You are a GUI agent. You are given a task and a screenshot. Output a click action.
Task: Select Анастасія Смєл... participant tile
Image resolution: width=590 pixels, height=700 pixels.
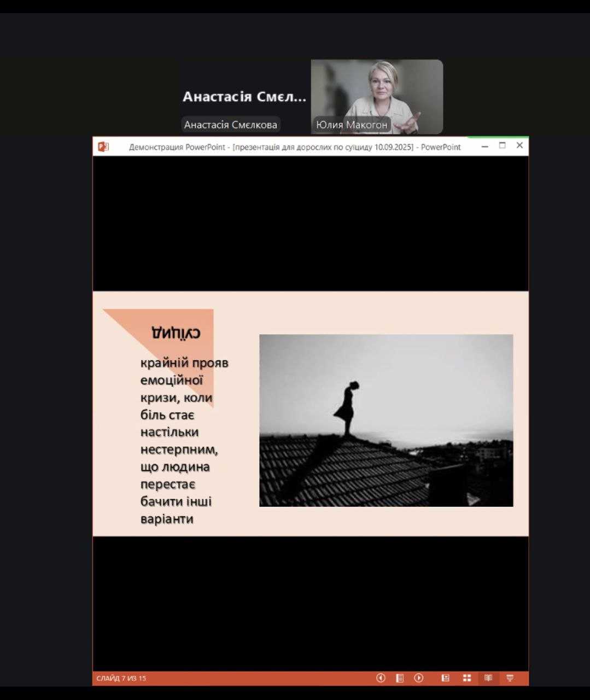pyautogui.click(x=244, y=97)
